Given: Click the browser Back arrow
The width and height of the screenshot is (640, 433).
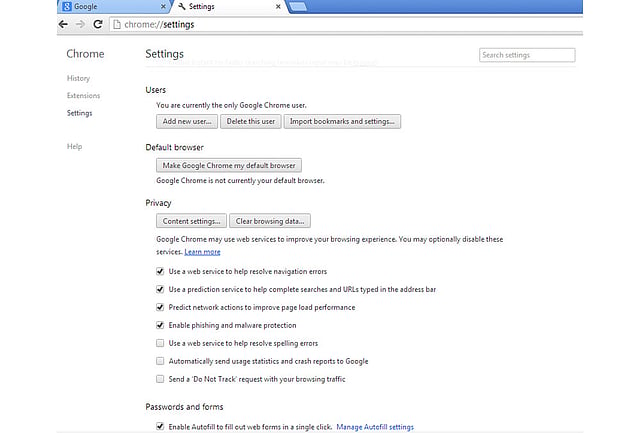Looking at the screenshot, I should [x=63, y=24].
